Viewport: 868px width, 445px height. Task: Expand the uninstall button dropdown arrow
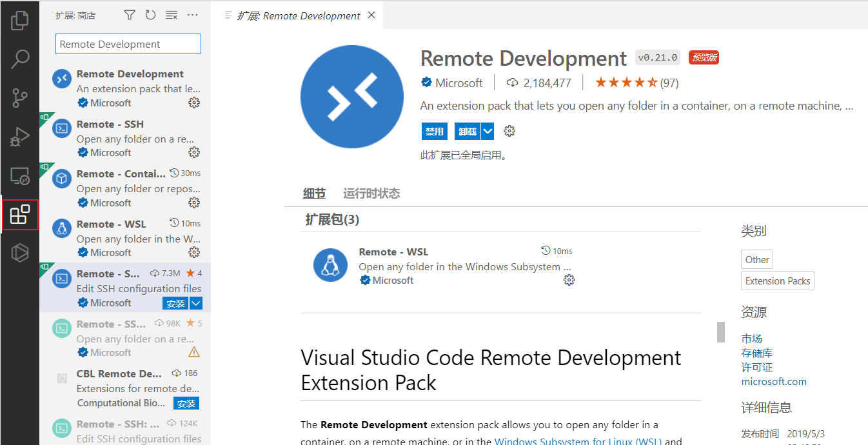[488, 131]
